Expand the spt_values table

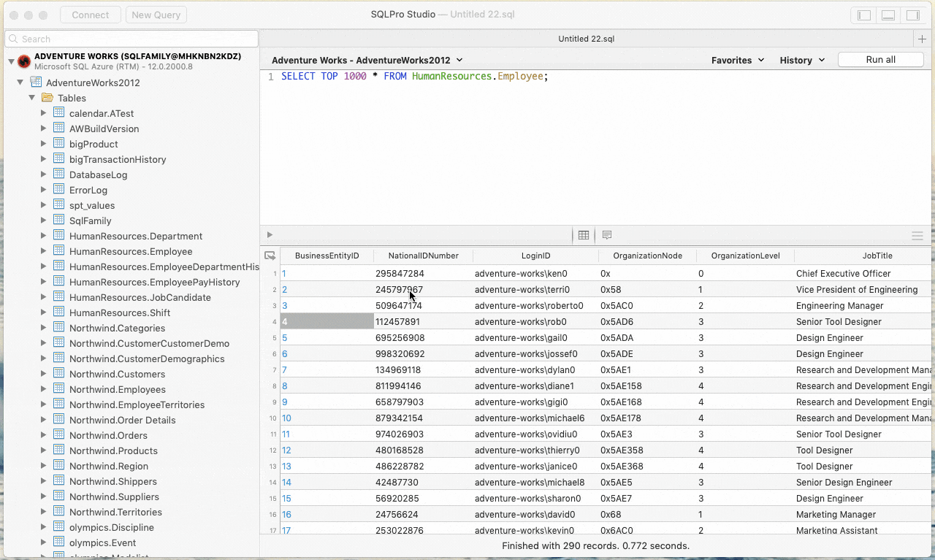(44, 205)
